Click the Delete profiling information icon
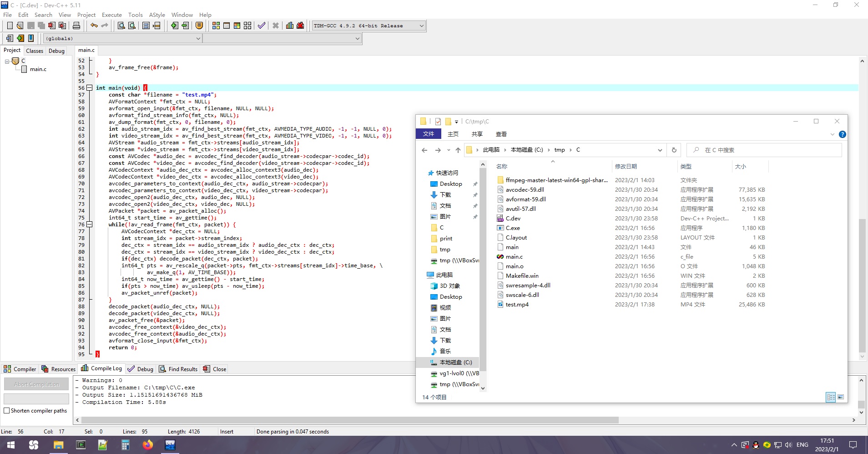 300,26
